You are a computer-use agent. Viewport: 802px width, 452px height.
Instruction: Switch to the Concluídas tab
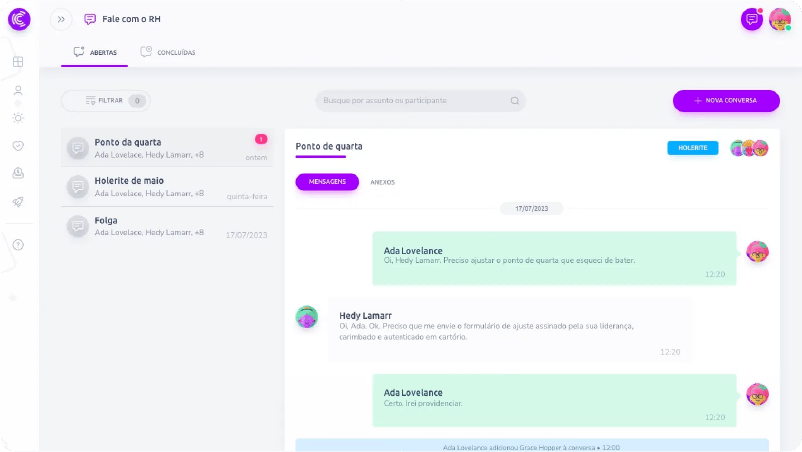[x=168, y=52]
